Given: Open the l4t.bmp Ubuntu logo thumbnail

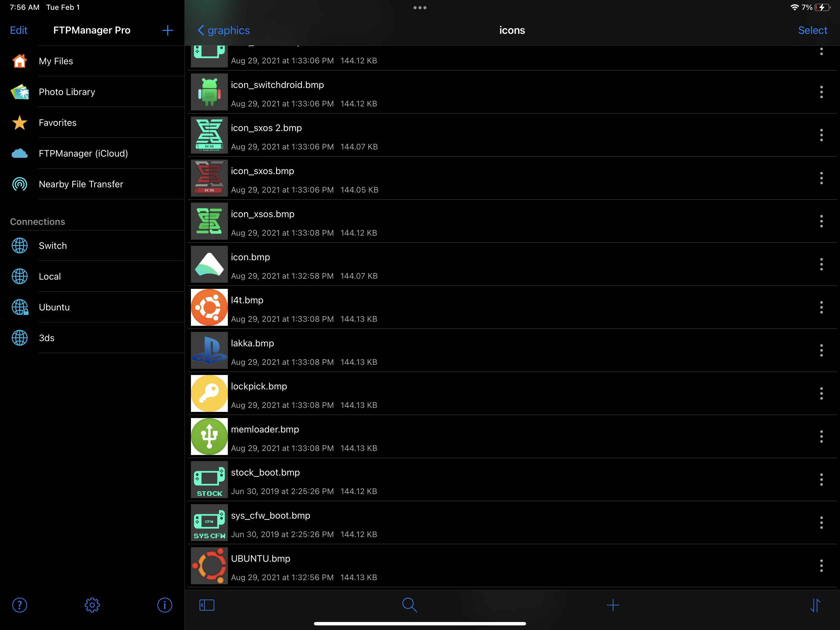Looking at the screenshot, I should pos(209,307).
